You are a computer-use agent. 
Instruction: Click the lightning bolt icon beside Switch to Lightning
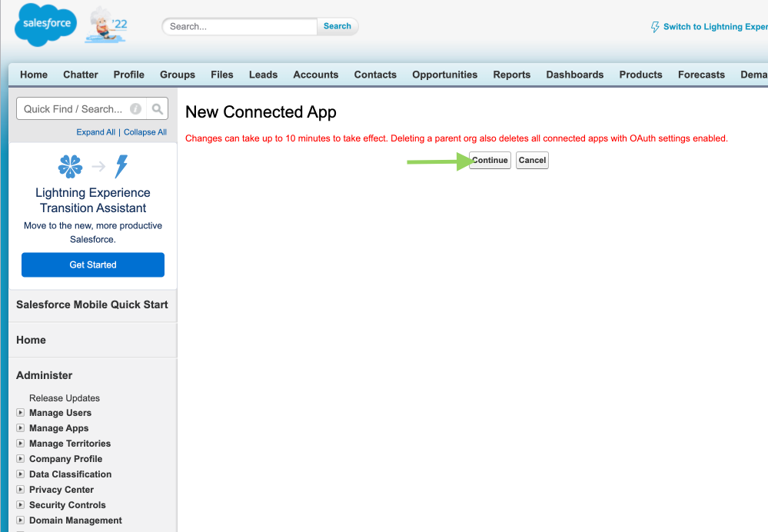click(655, 27)
